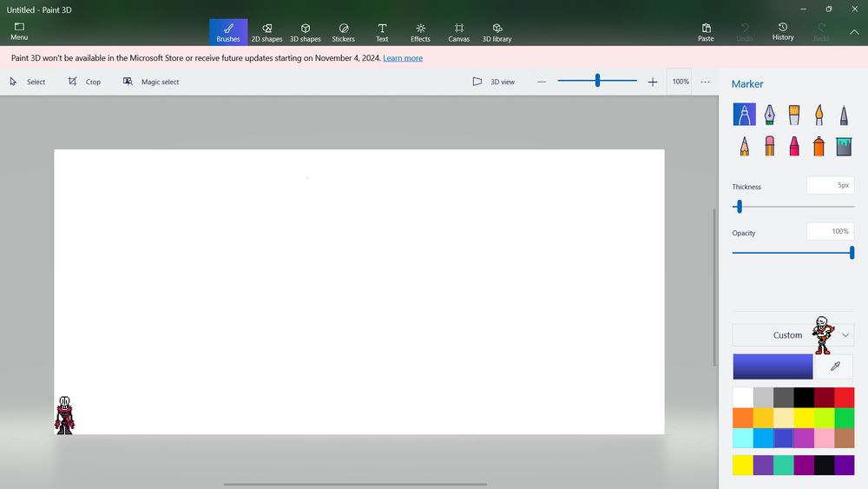Click the Opacity 100% input field
The width and height of the screenshot is (868, 489).
[x=831, y=232]
